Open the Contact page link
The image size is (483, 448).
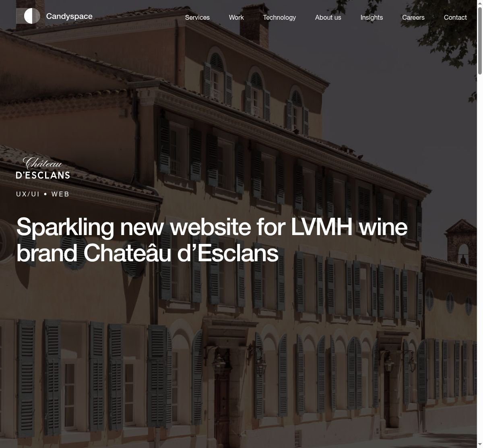click(455, 17)
